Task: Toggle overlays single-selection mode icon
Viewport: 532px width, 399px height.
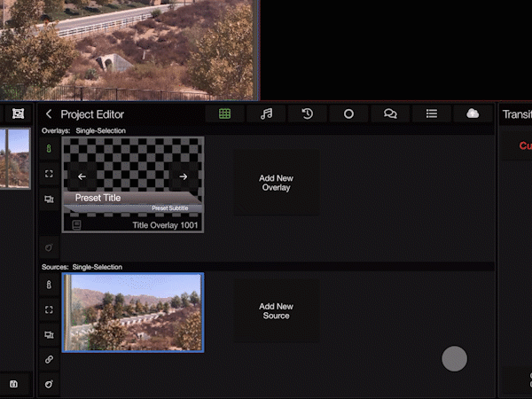Action: coord(50,149)
